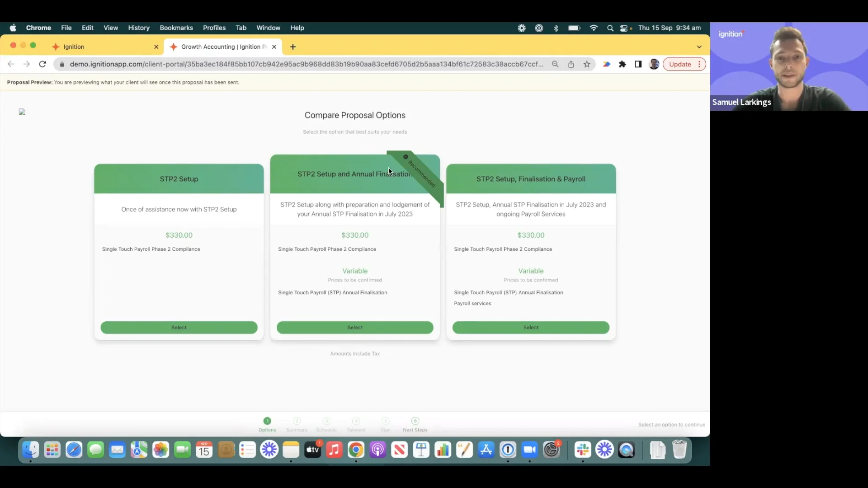
Task: Click the Update Chrome button
Action: coord(680,64)
